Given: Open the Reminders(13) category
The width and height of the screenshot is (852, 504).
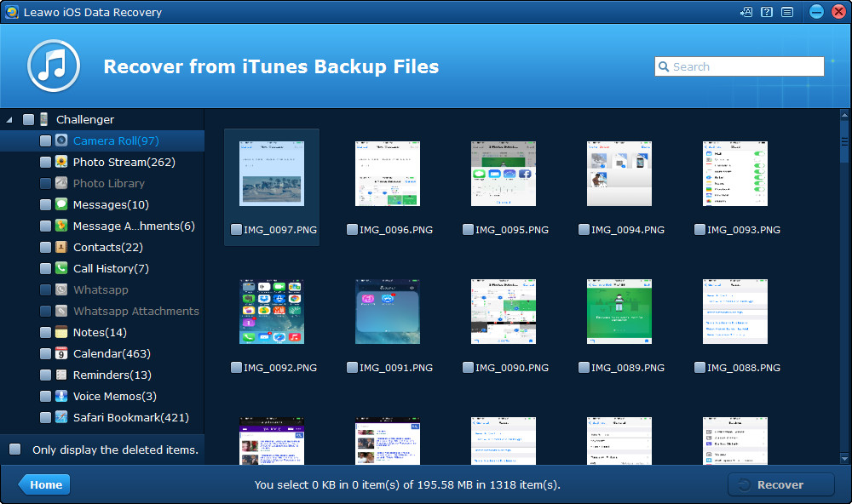Looking at the screenshot, I should pyautogui.click(x=112, y=375).
